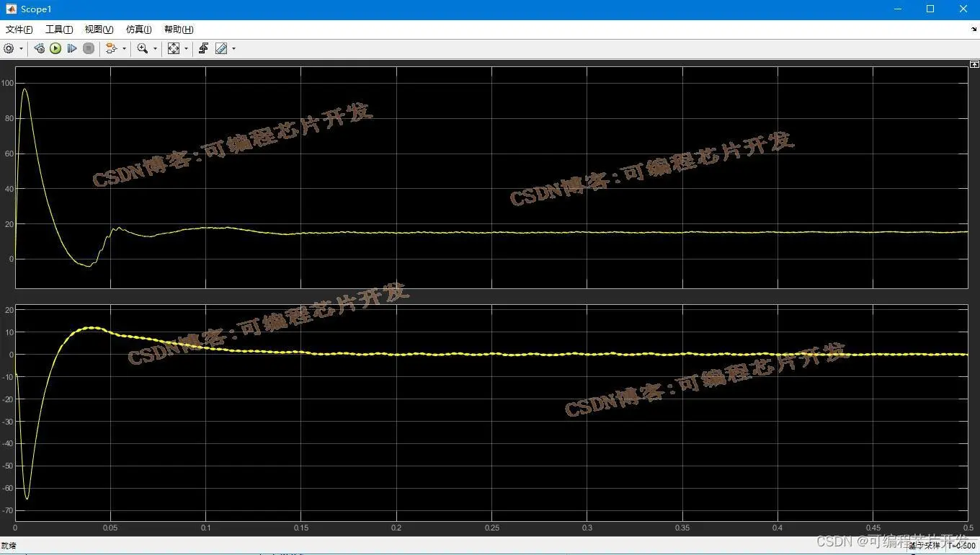Expand the measurements dropdown arrow
This screenshot has height=555, width=980.
(233, 49)
